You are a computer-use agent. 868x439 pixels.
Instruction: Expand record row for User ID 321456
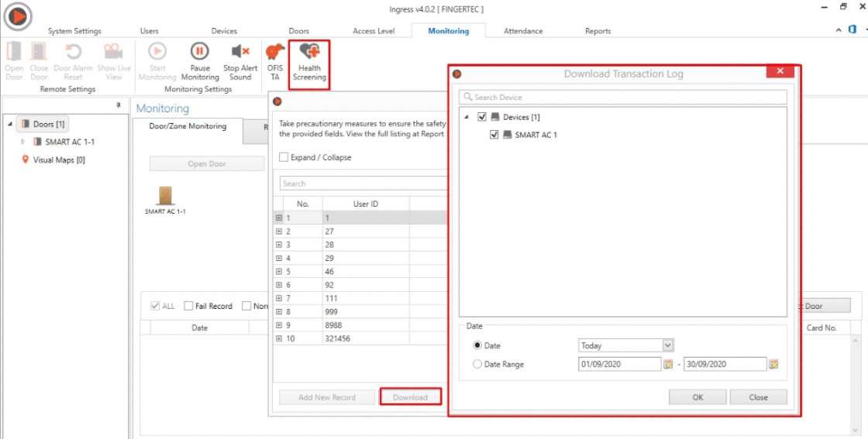(279, 338)
